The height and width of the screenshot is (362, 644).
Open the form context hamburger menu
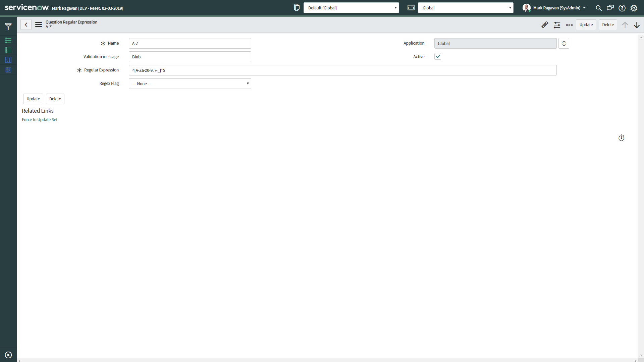(x=38, y=24)
